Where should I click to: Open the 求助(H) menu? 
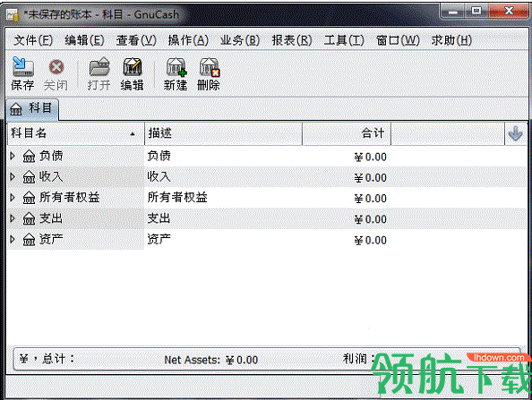tap(451, 40)
